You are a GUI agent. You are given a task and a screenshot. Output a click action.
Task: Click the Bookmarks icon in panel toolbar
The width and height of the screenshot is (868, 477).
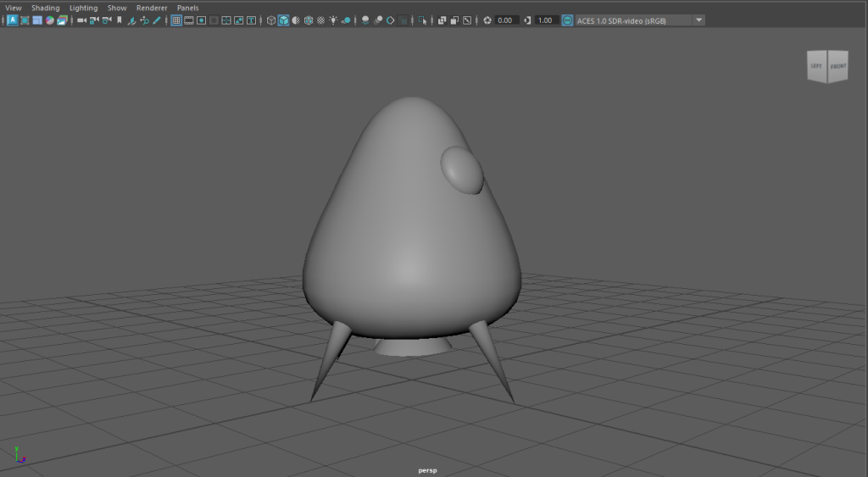[x=119, y=19]
